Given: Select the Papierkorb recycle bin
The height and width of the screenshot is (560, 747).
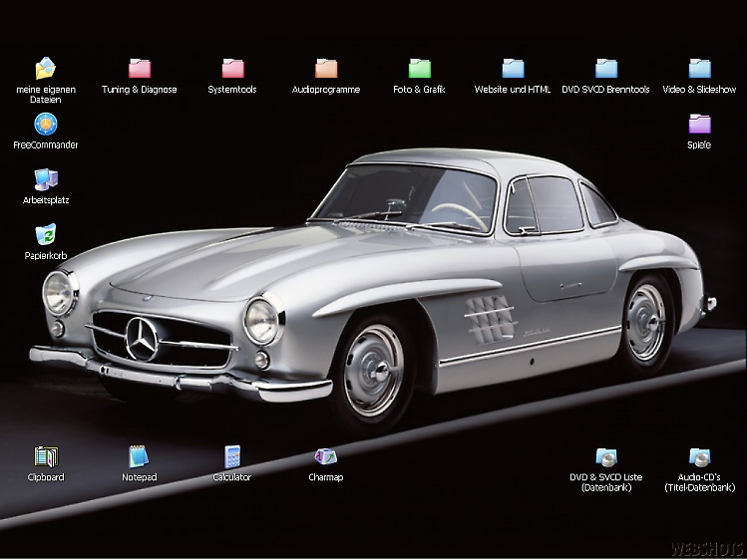Looking at the screenshot, I should click(46, 234).
